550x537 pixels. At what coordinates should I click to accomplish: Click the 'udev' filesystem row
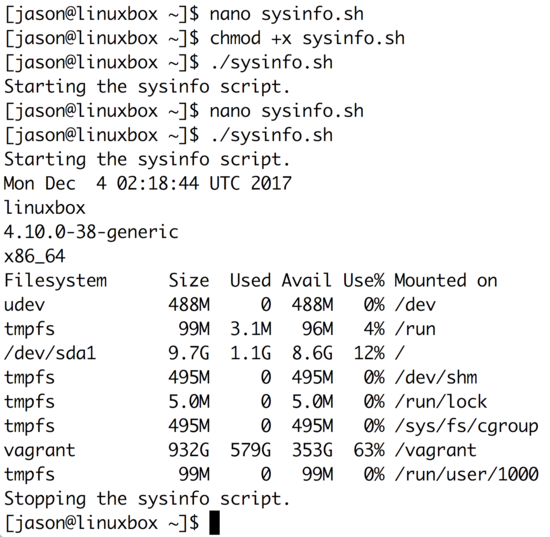click(220, 305)
